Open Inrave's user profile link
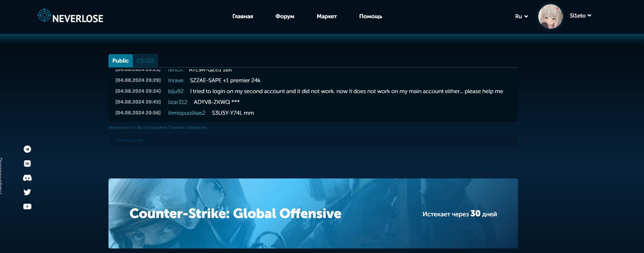 [176, 80]
